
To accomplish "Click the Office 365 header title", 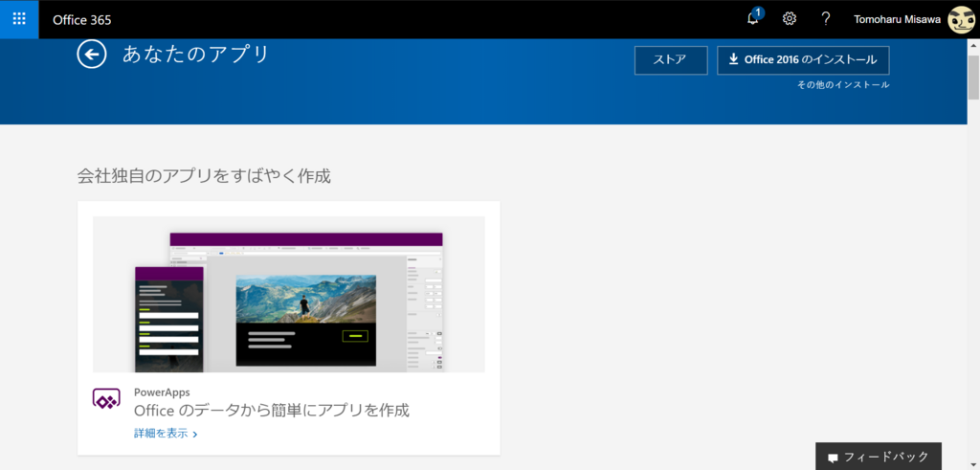I will pos(82,20).
